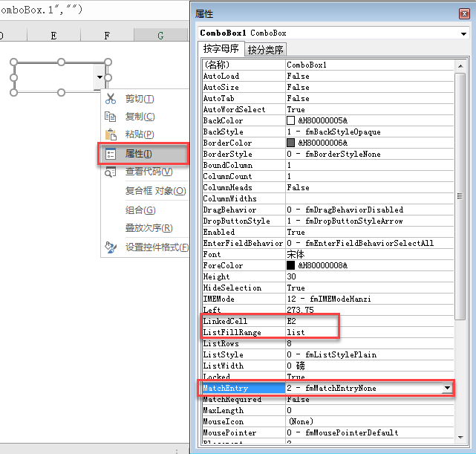Image resolution: width=476 pixels, height=454 pixels.
Task: Click the properties scrollbar down arrow
Action: pyautogui.click(x=460, y=438)
